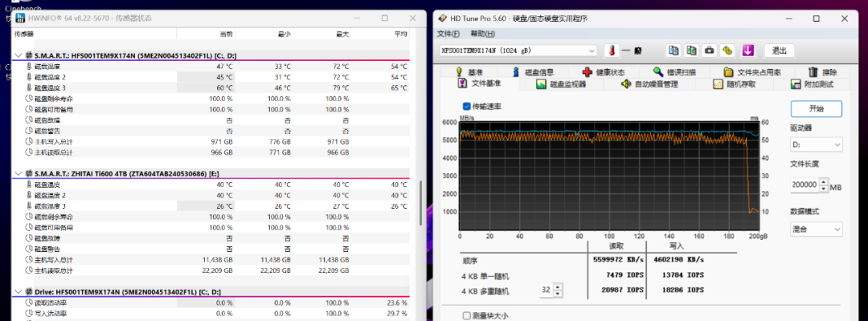Switch to the 健康状态 tab
Image resolution: width=868 pixels, height=321 pixels.
[x=604, y=72]
